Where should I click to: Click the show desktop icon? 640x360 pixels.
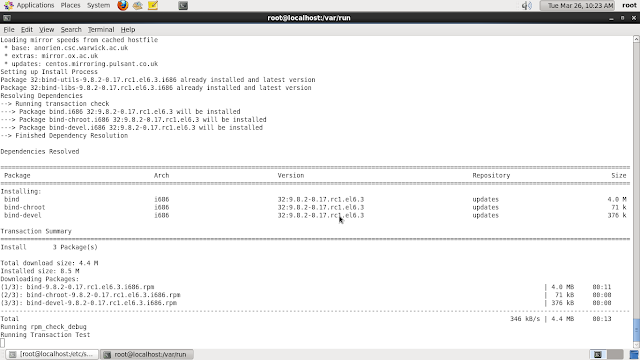[x=634, y=354]
